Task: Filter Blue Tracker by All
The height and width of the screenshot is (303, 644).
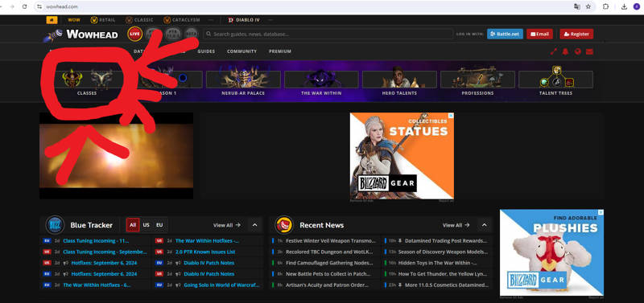Action: pos(133,225)
